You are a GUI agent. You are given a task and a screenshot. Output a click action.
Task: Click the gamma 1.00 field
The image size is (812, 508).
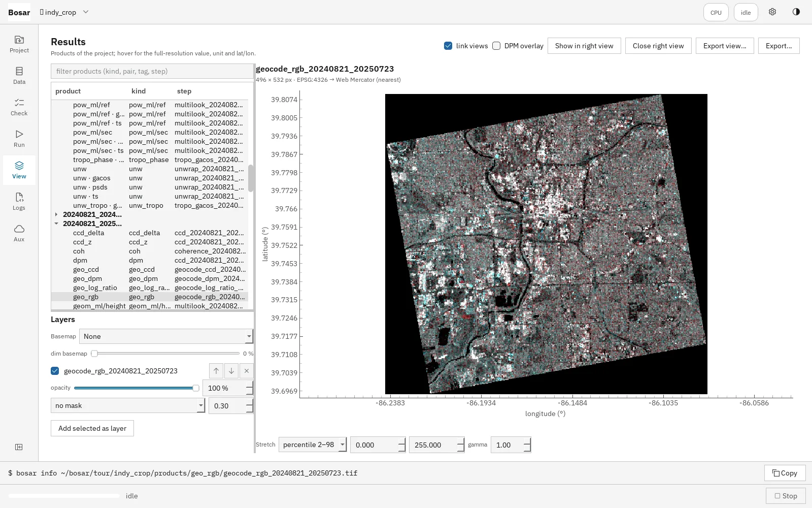click(511, 444)
